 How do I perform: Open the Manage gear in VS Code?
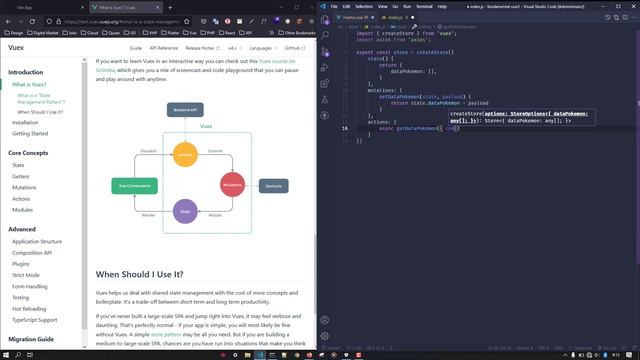pos(325,336)
